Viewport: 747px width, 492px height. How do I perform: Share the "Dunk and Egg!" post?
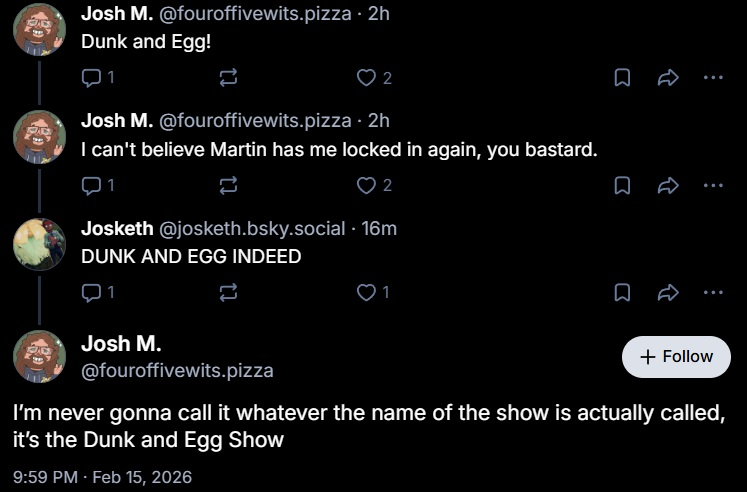667,78
